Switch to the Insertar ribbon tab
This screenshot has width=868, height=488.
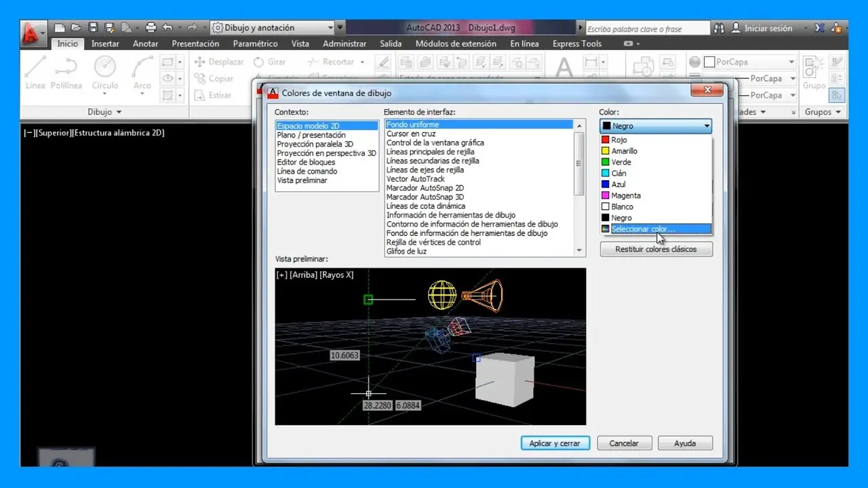click(x=105, y=43)
